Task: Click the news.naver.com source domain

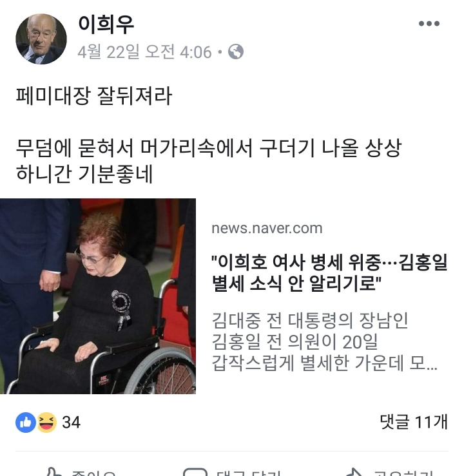Action: pyautogui.click(x=267, y=228)
